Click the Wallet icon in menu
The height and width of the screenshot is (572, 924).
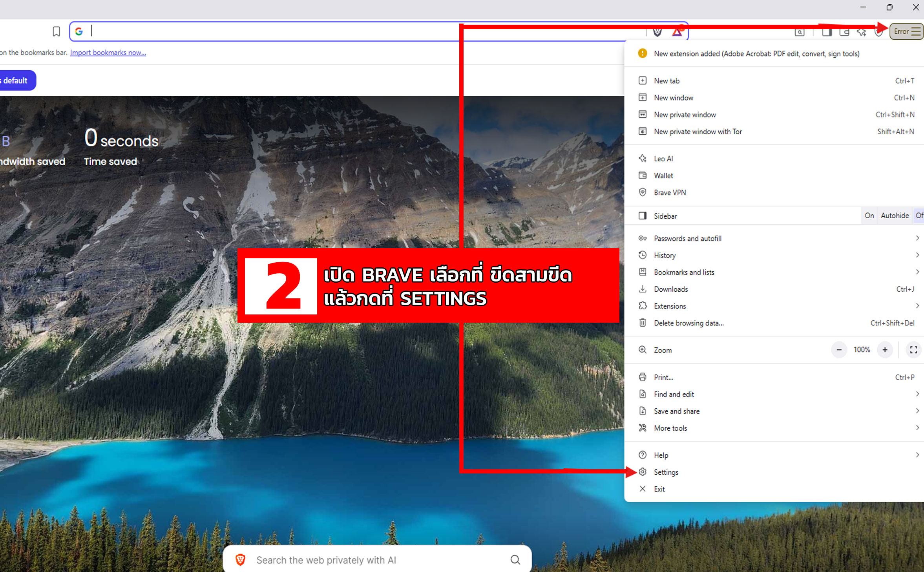click(x=643, y=175)
